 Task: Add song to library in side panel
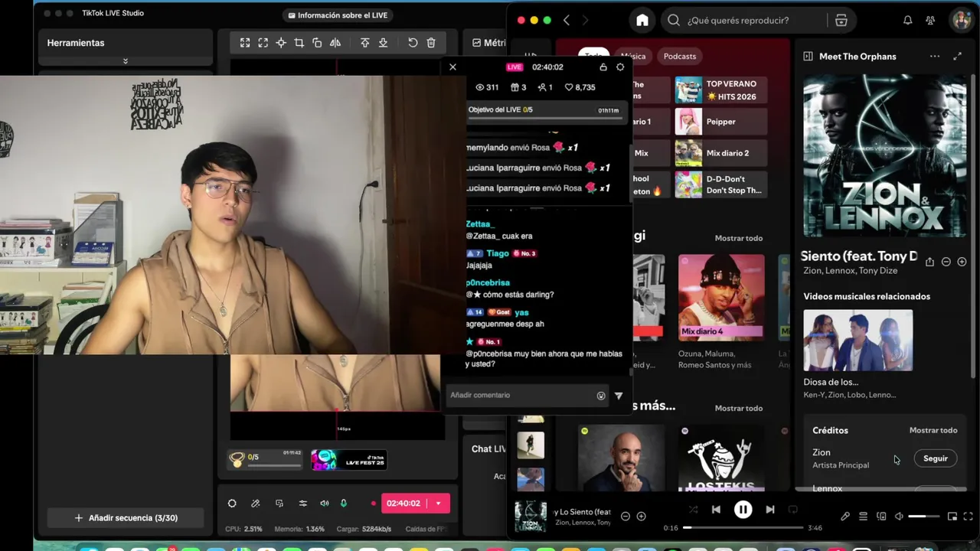tap(962, 262)
